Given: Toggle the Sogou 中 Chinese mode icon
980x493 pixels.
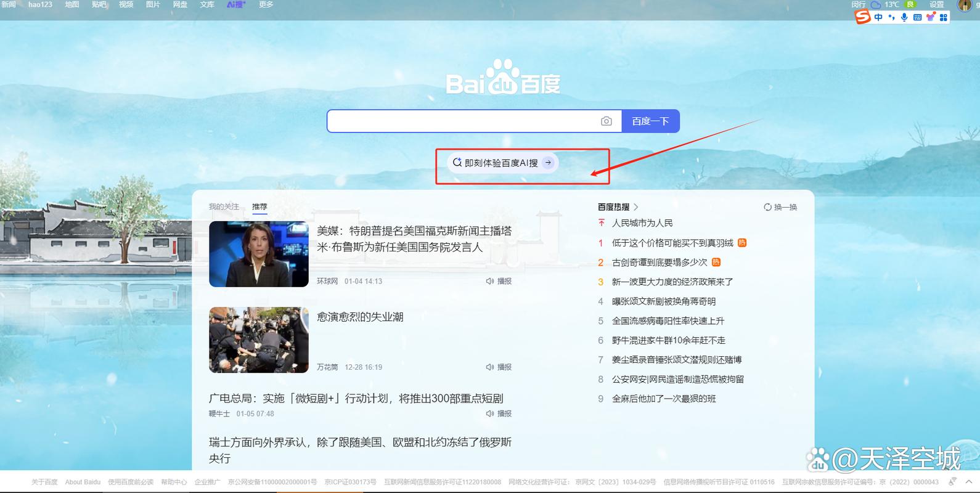Looking at the screenshot, I should (878, 17).
